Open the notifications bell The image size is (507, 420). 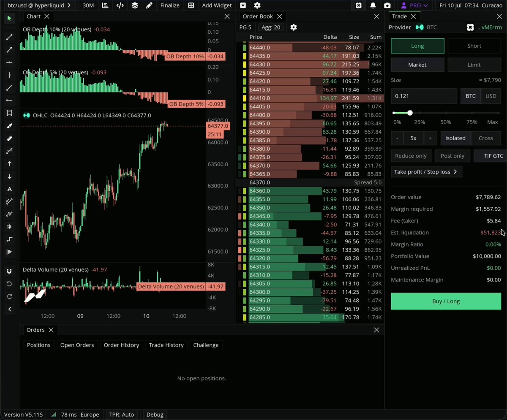[373, 5]
